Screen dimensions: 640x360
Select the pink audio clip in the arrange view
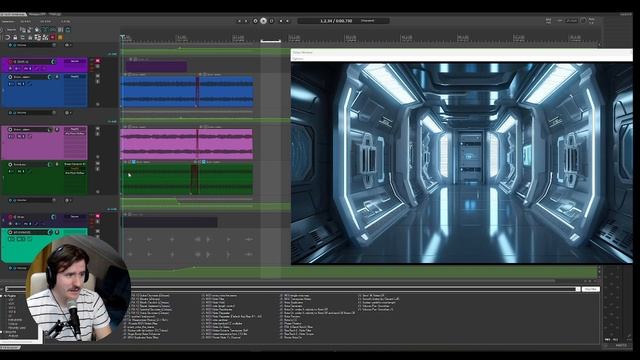click(x=187, y=144)
